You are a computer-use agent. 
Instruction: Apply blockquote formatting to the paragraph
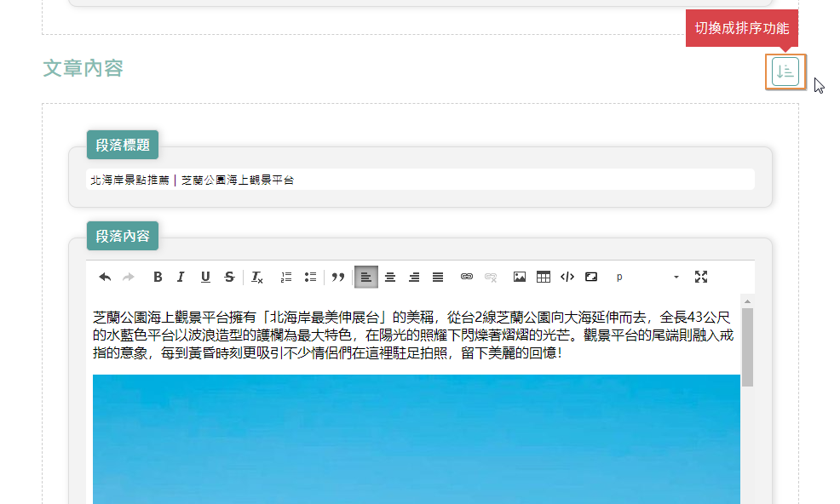[337, 277]
